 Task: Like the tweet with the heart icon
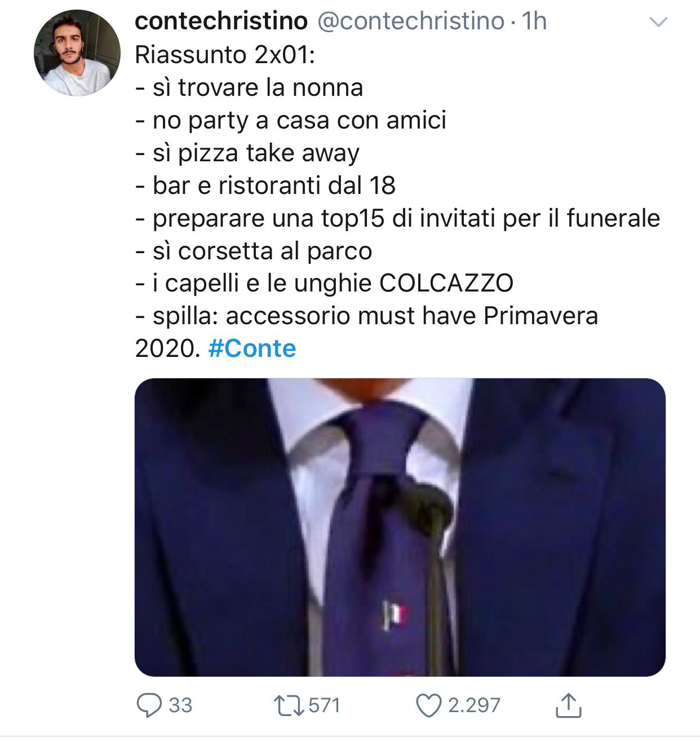point(428,705)
